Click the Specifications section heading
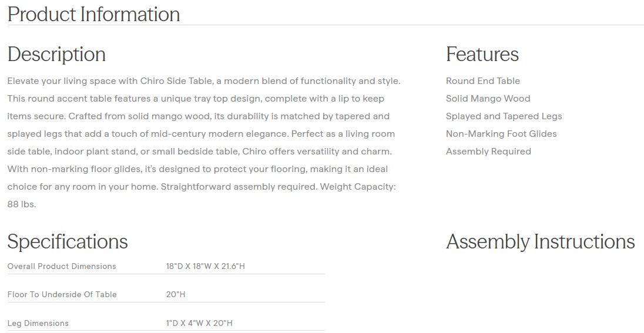Screen dimensions: 644x333 (68, 241)
